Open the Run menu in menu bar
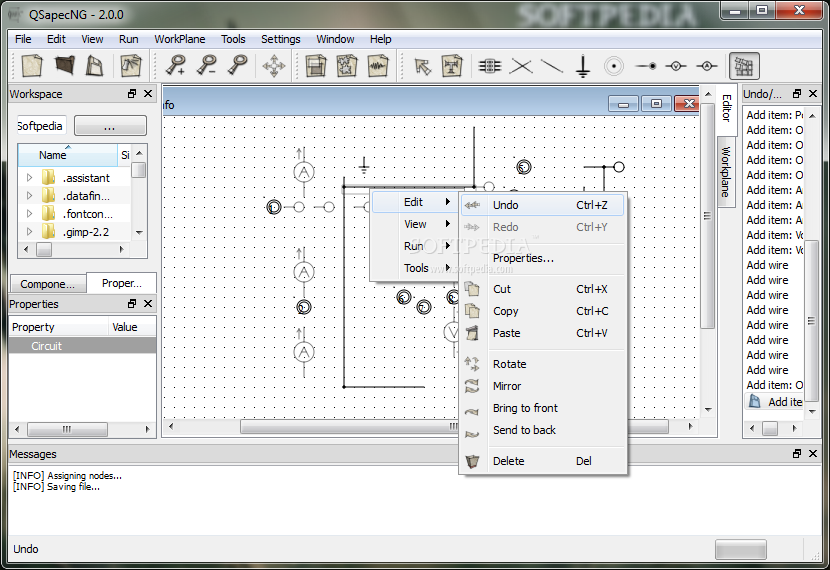 [128, 39]
